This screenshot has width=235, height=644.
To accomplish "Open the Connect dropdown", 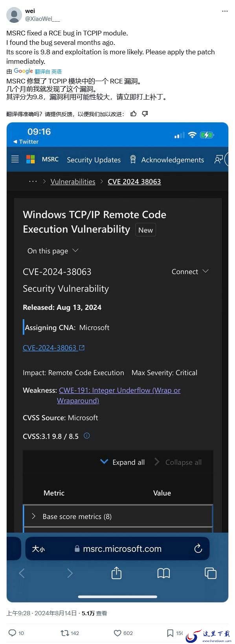I will (190, 272).
